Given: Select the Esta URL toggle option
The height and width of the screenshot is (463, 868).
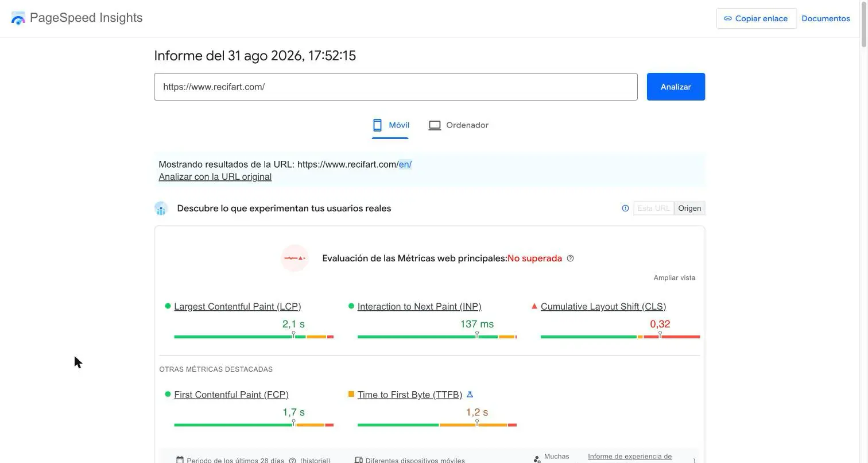Looking at the screenshot, I should coord(653,209).
